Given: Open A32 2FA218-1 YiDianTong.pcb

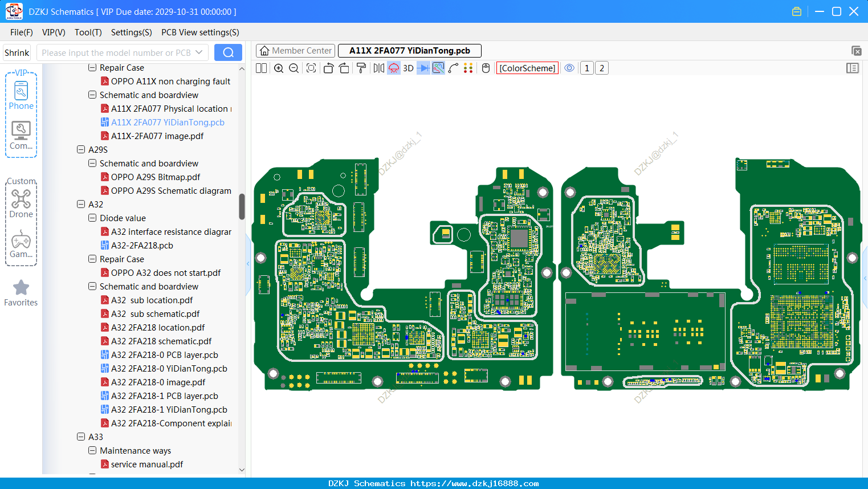Looking at the screenshot, I should (169, 410).
